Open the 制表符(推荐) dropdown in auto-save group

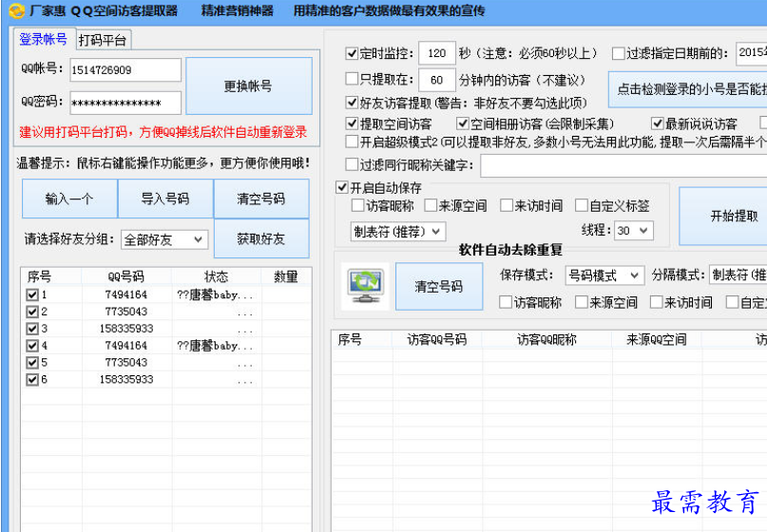click(x=398, y=231)
